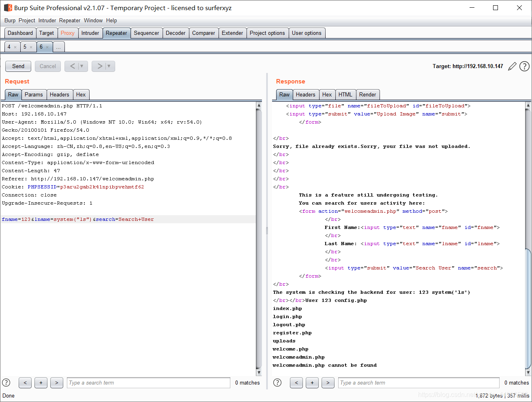The image size is (532, 402).
Task: Show request Raw view
Action: (13, 94)
